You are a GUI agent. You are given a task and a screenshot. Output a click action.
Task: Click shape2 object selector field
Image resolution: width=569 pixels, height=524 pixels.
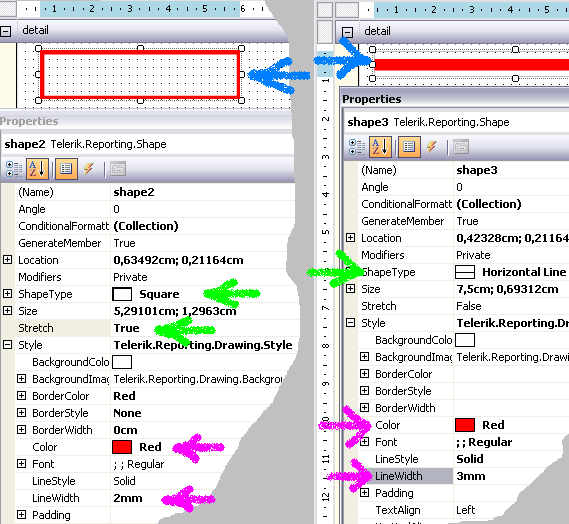[147, 144]
